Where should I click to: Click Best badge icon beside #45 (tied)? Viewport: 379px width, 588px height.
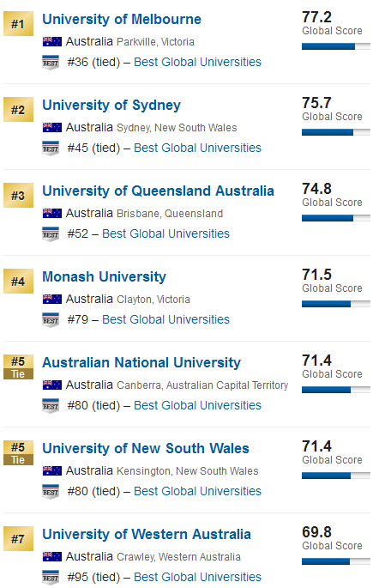(51, 149)
